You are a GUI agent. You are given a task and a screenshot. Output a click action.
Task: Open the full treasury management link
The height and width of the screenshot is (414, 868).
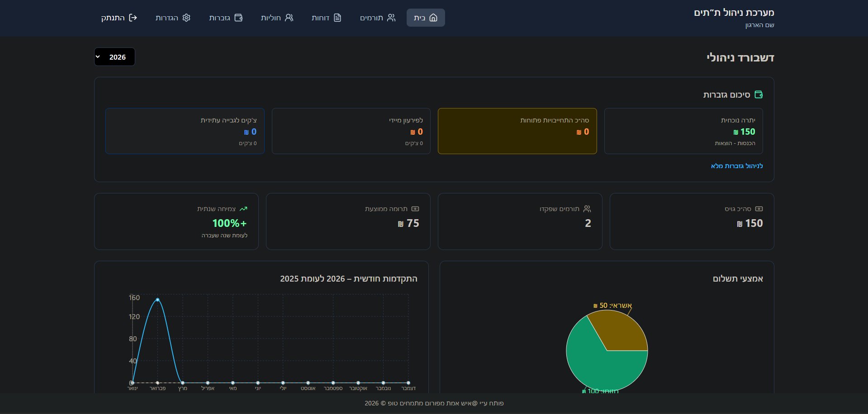(736, 166)
